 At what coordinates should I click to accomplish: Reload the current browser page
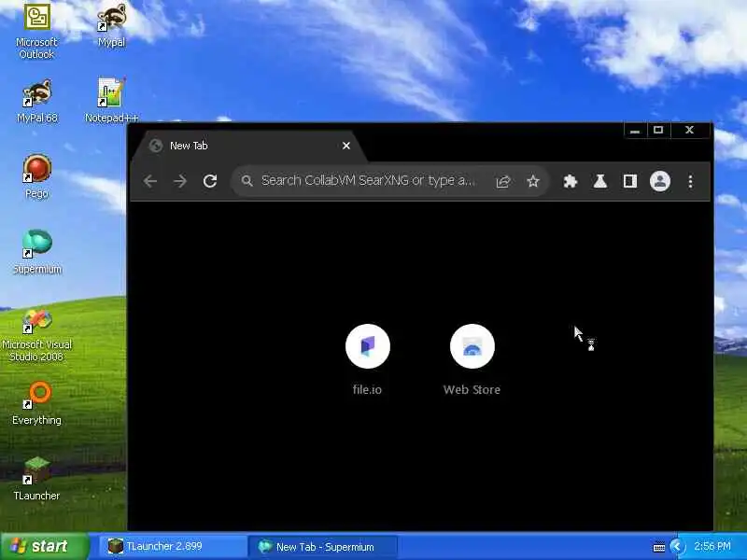coord(210,181)
